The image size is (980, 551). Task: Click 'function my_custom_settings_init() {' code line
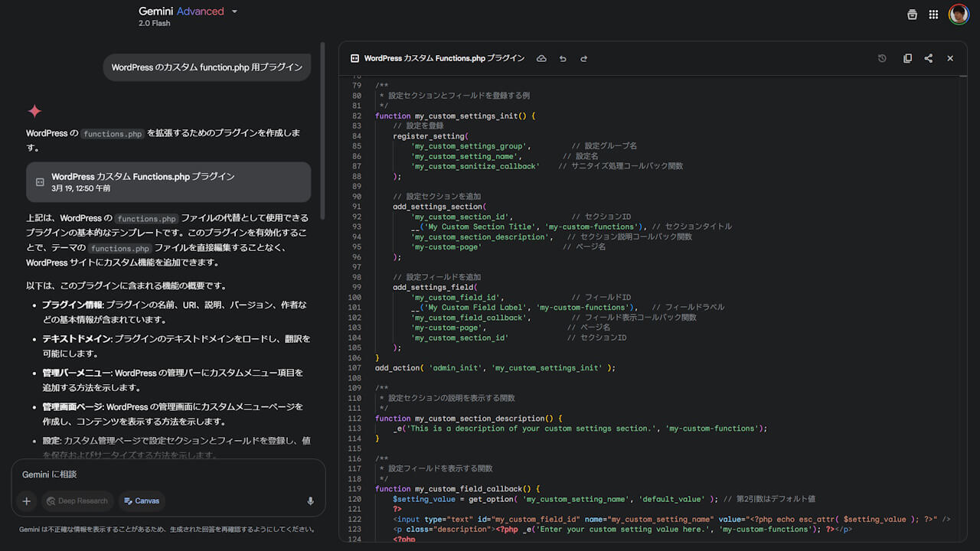point(456,116)
